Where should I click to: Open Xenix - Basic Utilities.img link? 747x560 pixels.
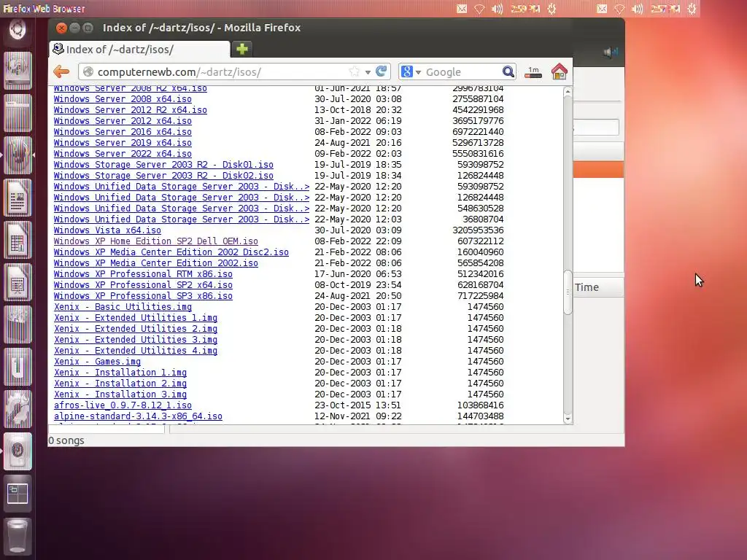pyautogui.click(x=123, y=307)
